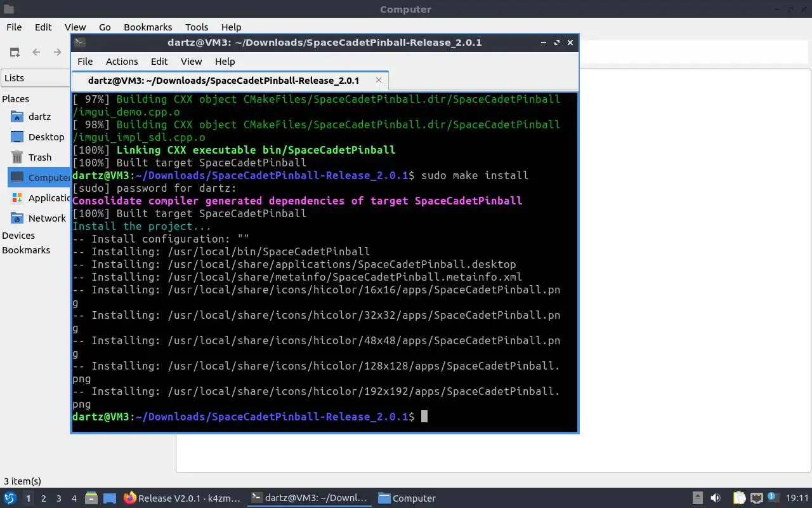The width and height of the screenshot is (812, 508).
Task: Open File menu of Computer window
Action: pyautogui.click(x=14, y=27)
